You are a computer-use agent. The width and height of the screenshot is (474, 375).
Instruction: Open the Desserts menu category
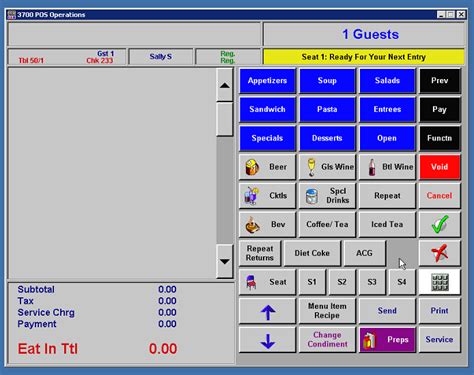tap(327, 138)
